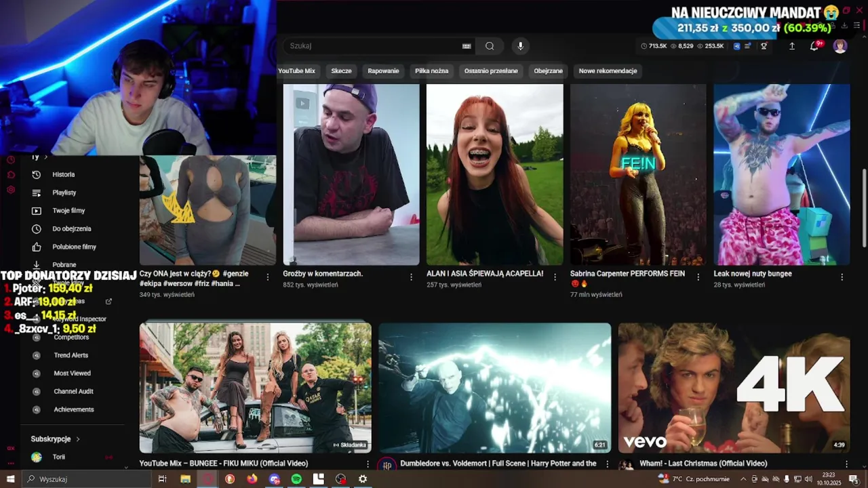
Task: Open vidIQ Trend Alerts
Action: tap(71, 355)
